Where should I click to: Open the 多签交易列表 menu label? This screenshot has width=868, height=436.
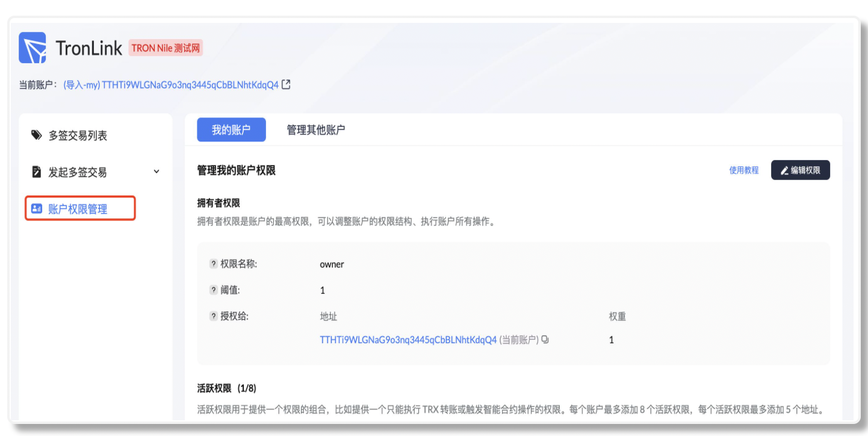[x=78, y=136]
